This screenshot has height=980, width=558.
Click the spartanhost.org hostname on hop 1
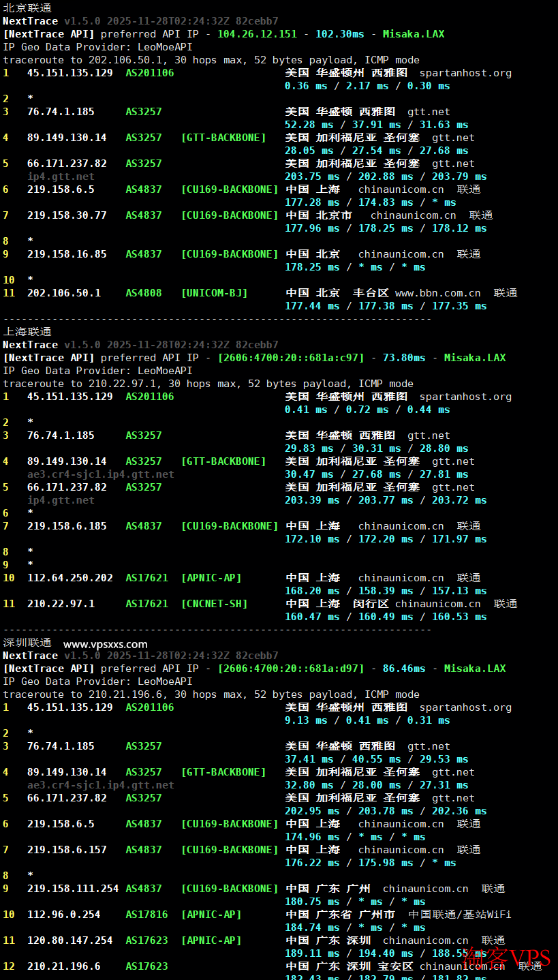[465, 72]
